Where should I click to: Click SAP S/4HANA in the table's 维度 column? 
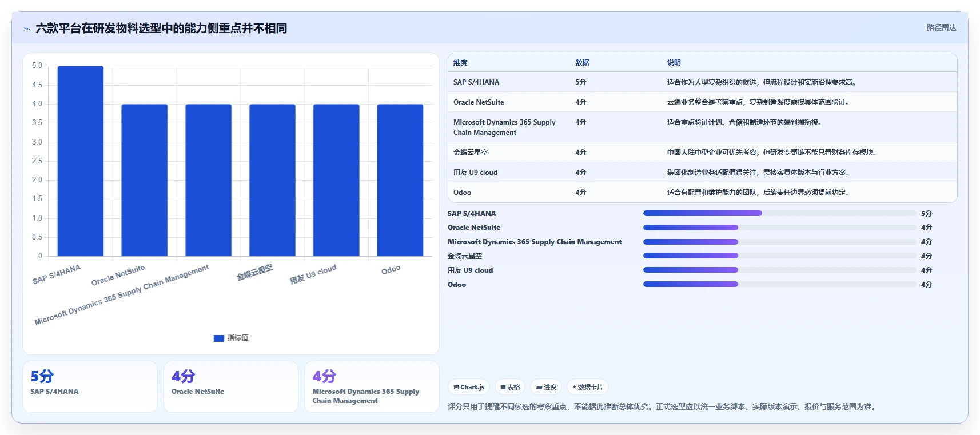pos(476,82)
